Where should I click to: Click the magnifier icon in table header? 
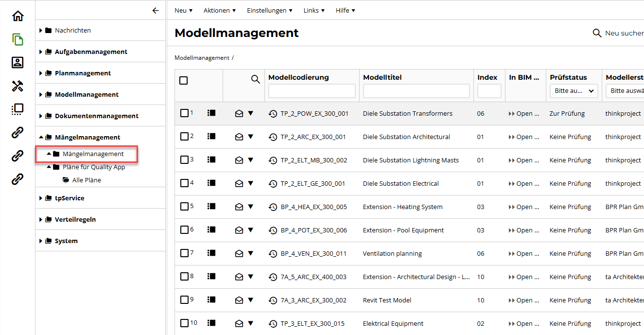(x=255, y=79)
